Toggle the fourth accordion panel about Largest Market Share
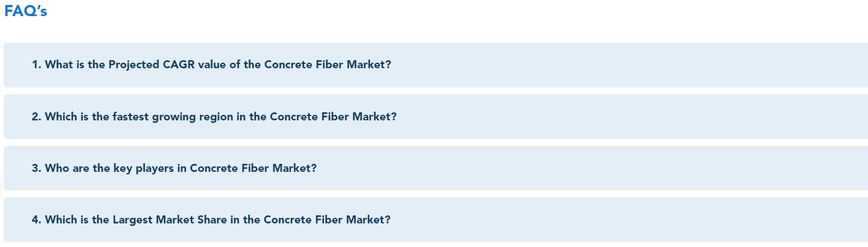868x247 pixels. 436,220
